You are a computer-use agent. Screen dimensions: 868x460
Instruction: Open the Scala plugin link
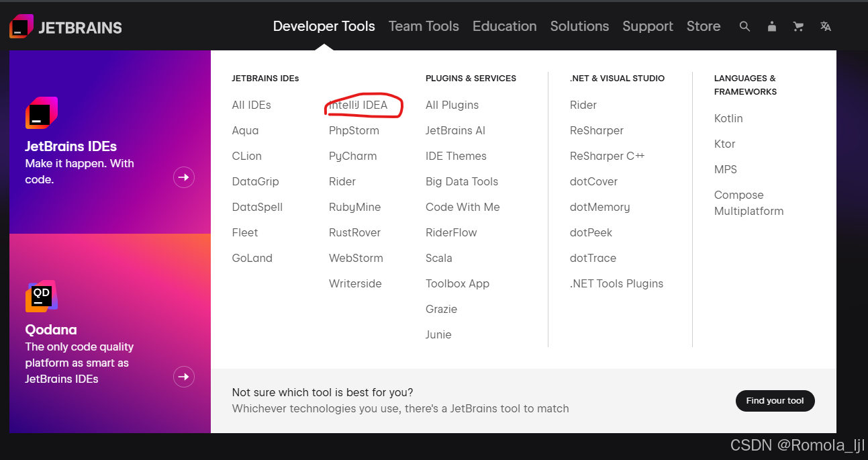439,258
